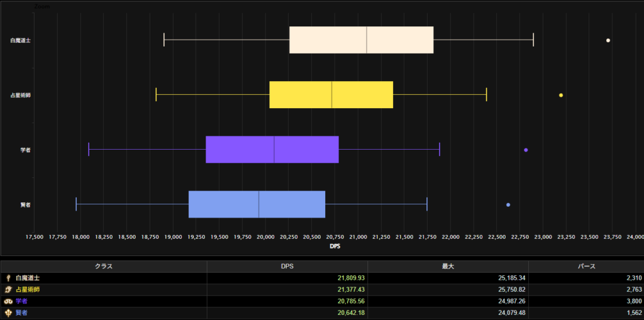Open the 白魔道士 link in table
The height and width of the screenshot is (320, 644).
(28, 278)
